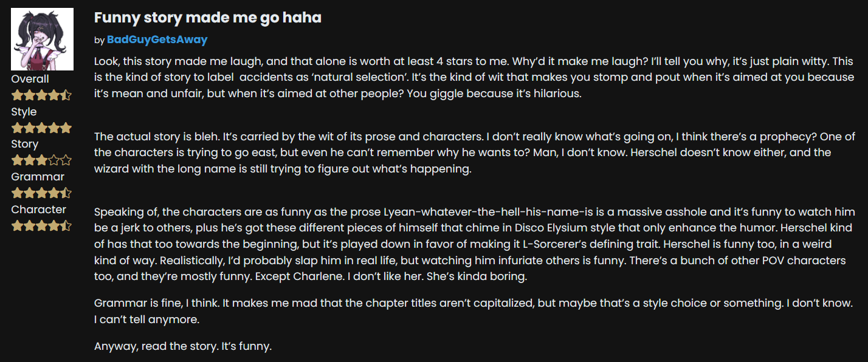Viewport: 868px width, 362px height.
Task: Click the Character star rating row
Action: pos(41,226)
